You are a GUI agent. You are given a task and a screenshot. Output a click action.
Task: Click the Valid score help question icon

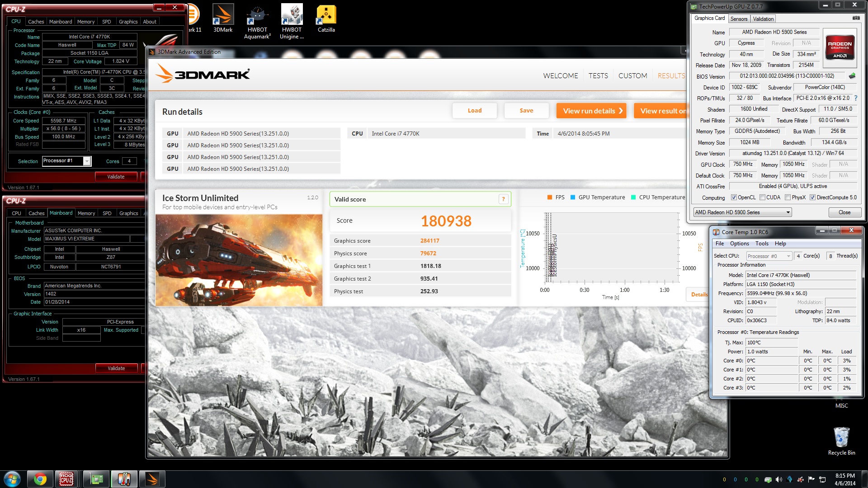[503, 199]
